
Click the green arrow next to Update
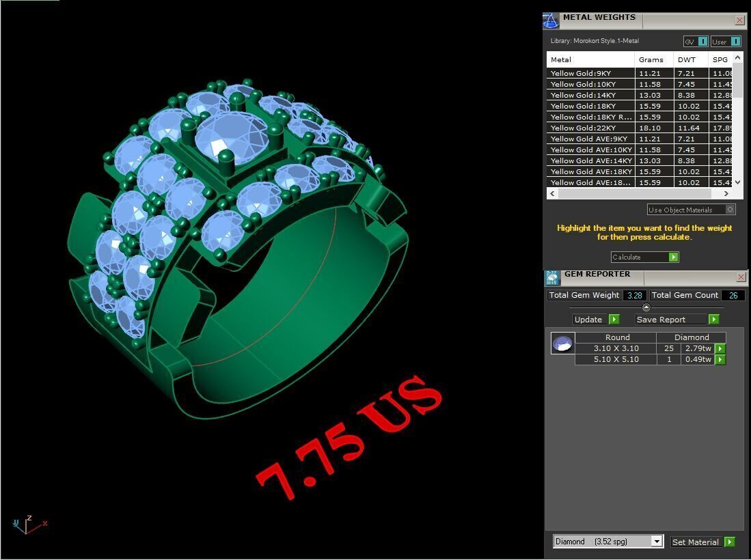[614, 319]
